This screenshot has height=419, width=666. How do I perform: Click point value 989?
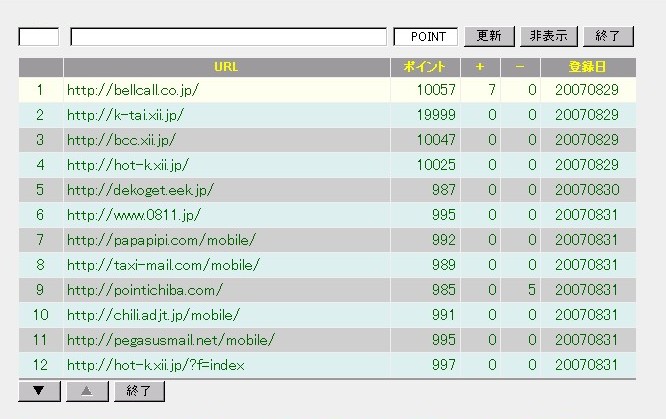pos(444,265)
